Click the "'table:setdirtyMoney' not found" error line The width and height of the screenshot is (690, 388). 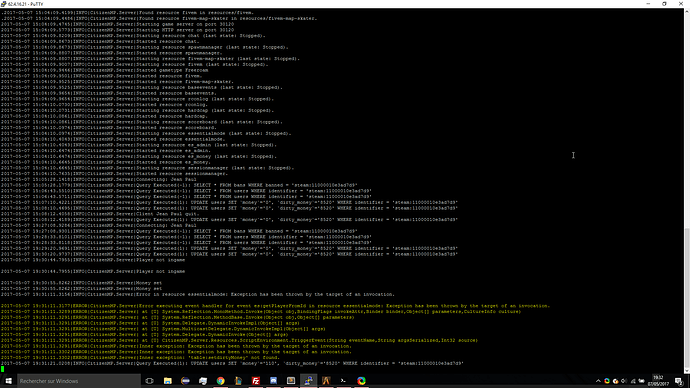coord(140,358)
